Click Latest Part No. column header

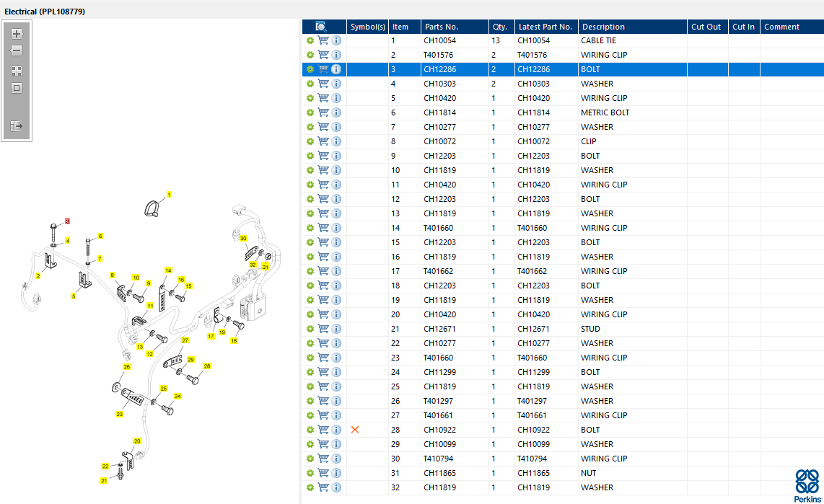click(546, 27)
